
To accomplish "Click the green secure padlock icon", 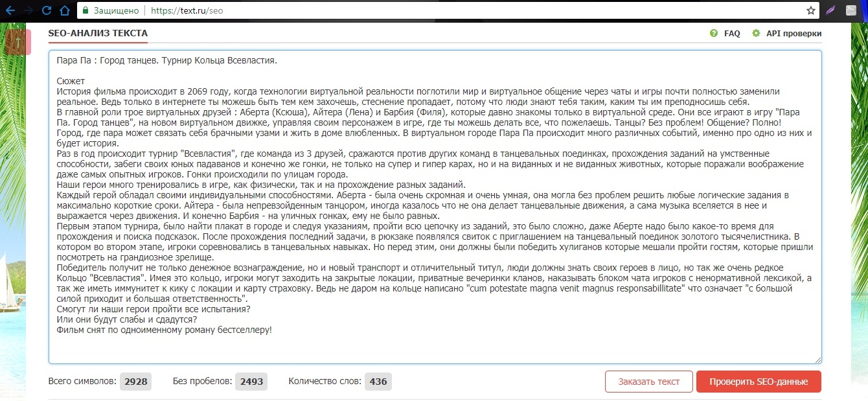I will (x=84, y=11).
